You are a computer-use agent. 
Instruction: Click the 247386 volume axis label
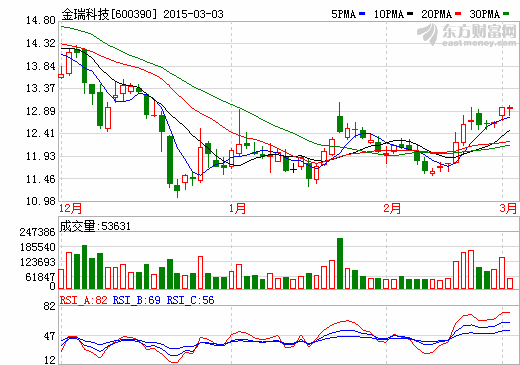37,232
